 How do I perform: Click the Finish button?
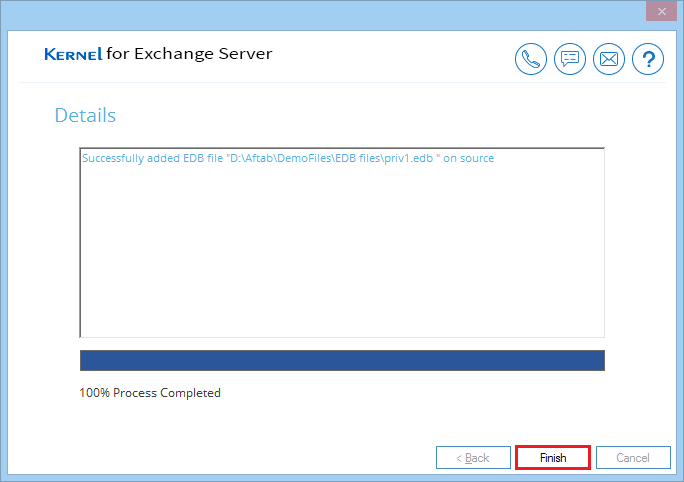pyautogui.click(x=553, y=458)
